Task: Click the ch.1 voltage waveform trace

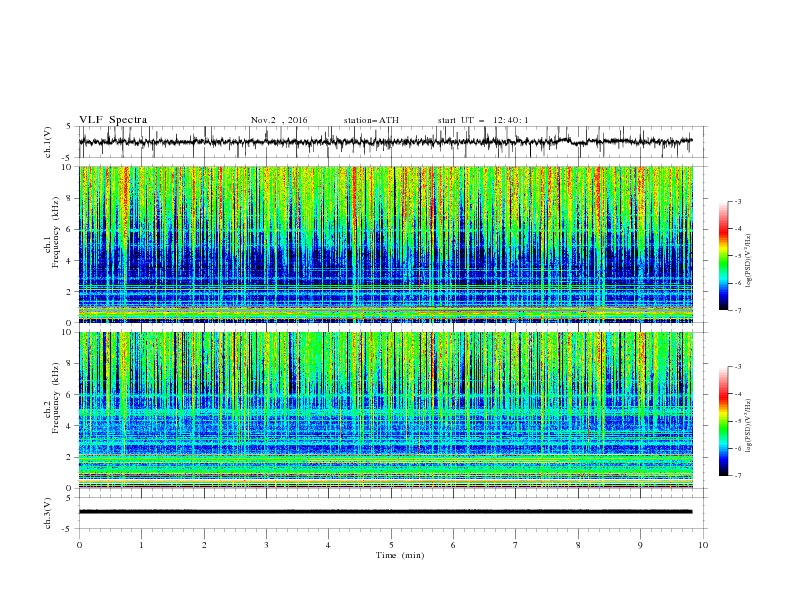Action: (386, 142)
